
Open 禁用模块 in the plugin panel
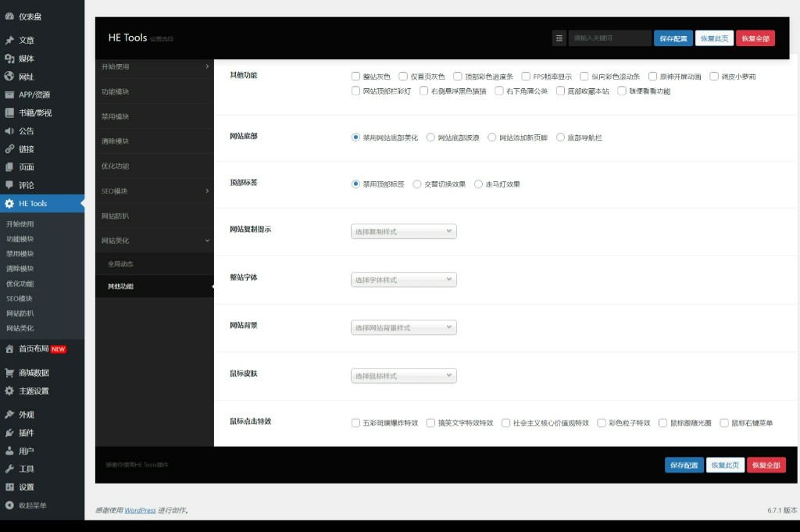[155, 116]
